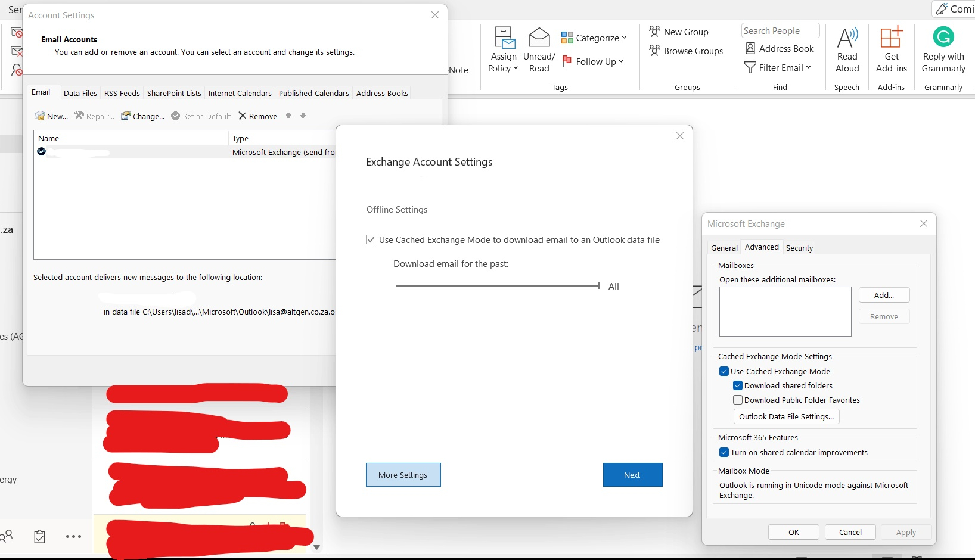975x560 pixels.
Task: Move account down with arrow icon
Action: click(303, 116)
